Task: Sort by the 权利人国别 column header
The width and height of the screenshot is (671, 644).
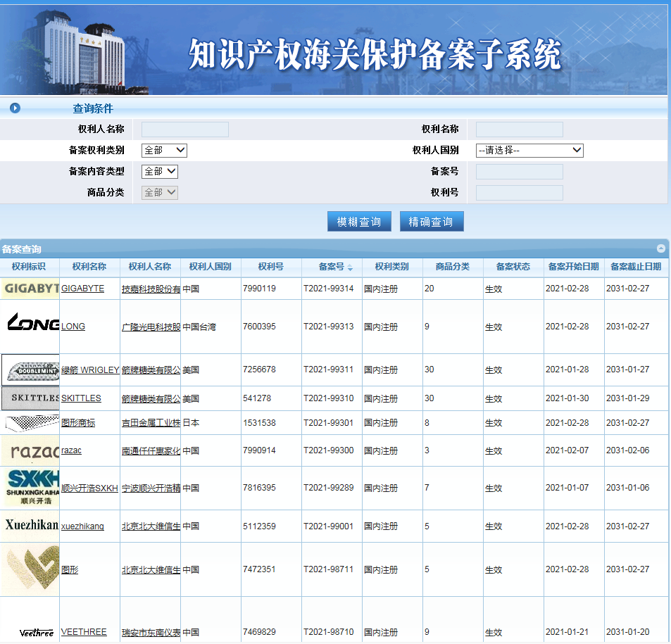Action: (x=210, y=267)
